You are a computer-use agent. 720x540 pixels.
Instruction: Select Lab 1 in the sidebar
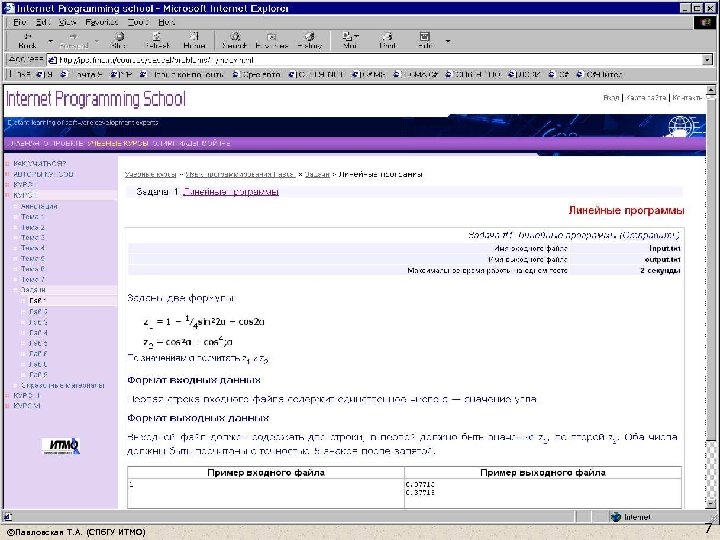point(38,301)
